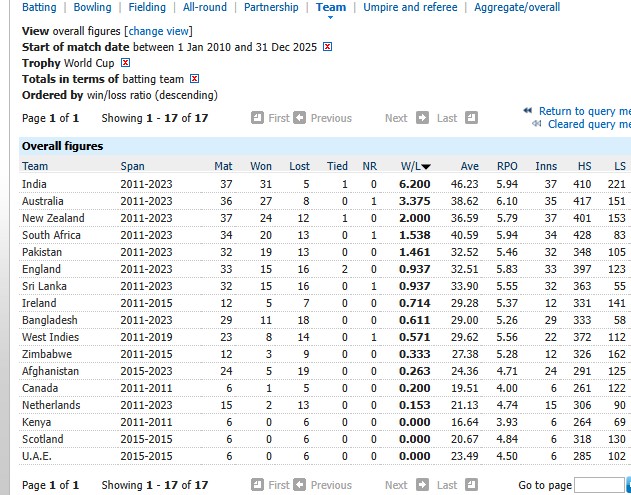Viewport: 631px width, 495px height.
Task: Click Kenya team name
Action: click(37, 422)
